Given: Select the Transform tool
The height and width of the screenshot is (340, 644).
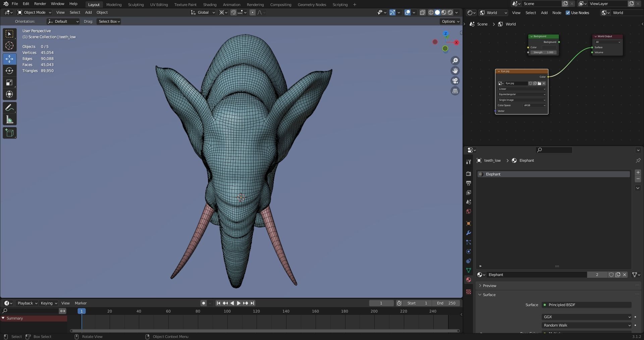Looking at the screenshot, I should 9,94.
